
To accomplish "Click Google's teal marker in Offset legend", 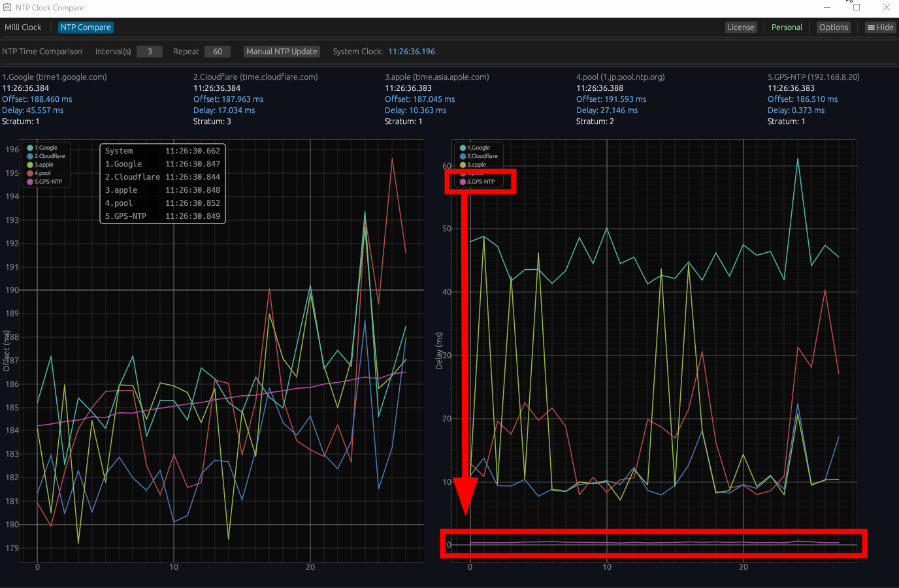I will click(x=30, y=148).
